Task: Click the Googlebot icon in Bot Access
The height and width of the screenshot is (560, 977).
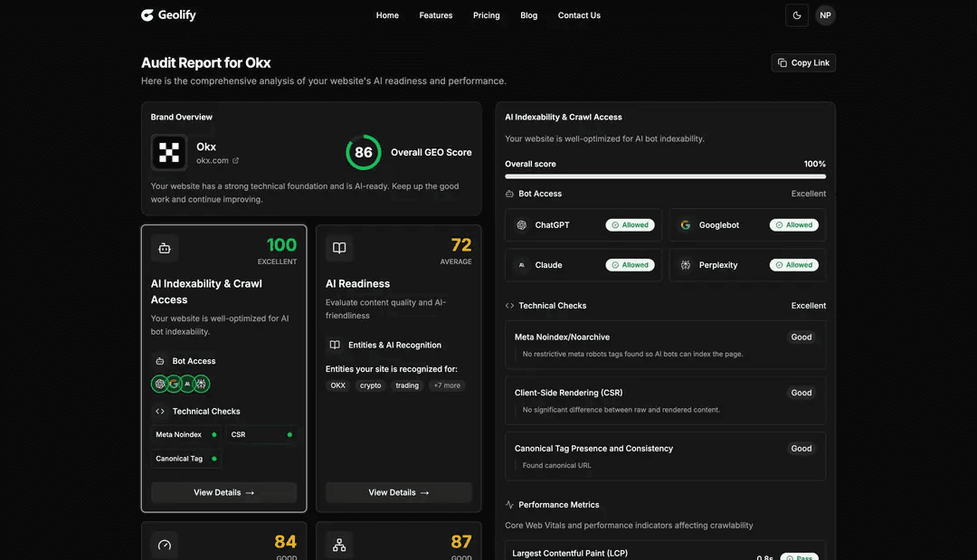Action: pyautogui.click(x=687, y=224)
